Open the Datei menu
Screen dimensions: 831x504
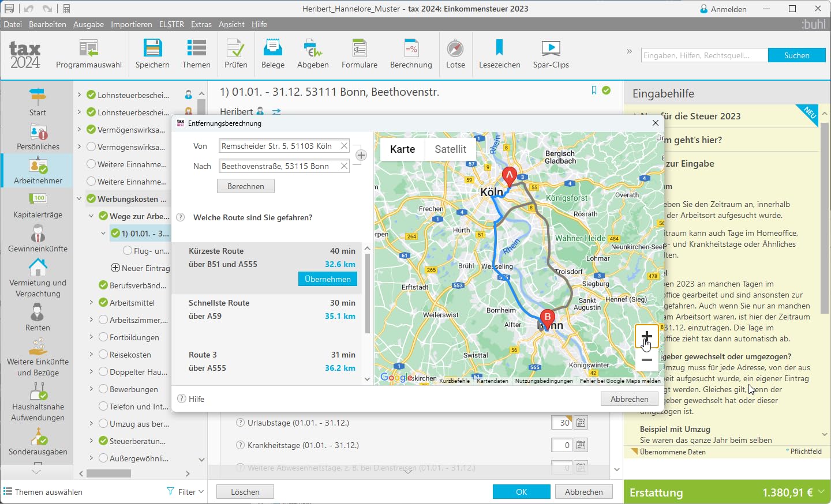pos(13,24)
